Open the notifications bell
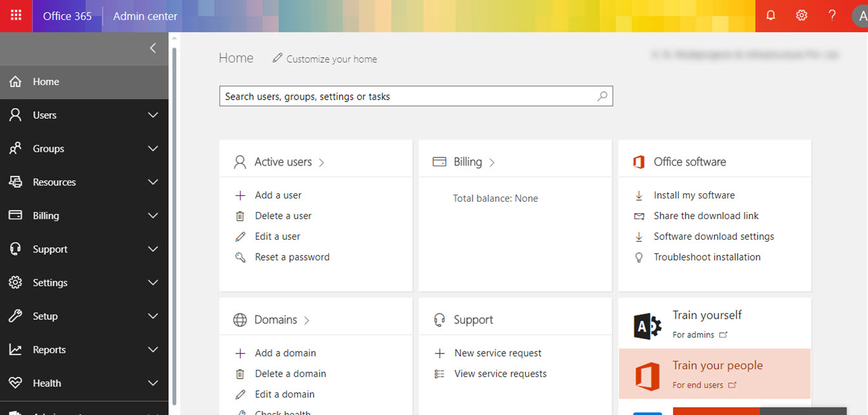This screenshot has width=868, height=415. coord(771,16)
